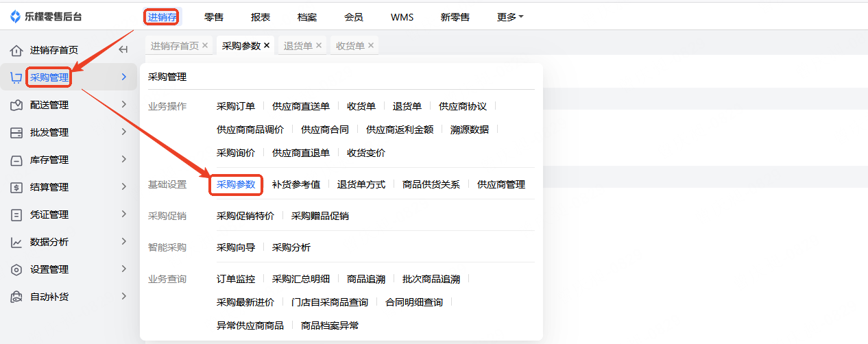
Task: Open the 档案 top menu
Action: 307,17
